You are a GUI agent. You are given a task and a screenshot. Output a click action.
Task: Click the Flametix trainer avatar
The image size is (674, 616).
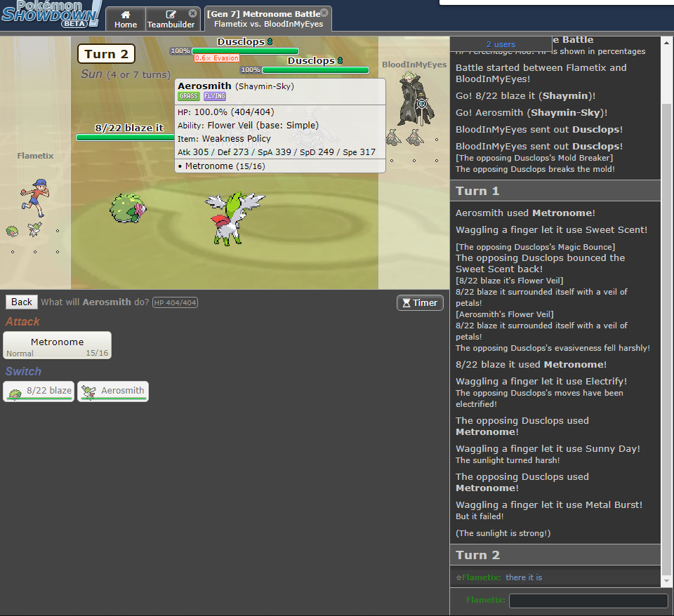[35, 199]
